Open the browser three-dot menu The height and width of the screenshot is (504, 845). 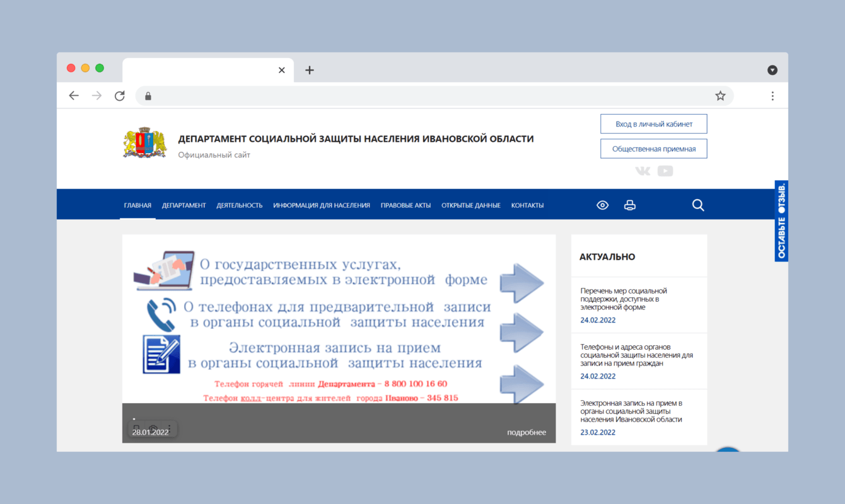772,95
